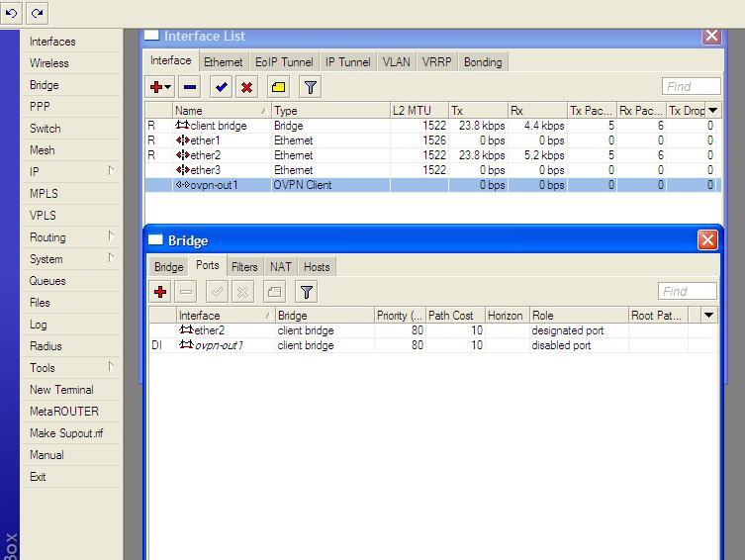745x560 pixels.
Task: Click the red X Disable button in Interface List
Action: (x=246, y=87)
